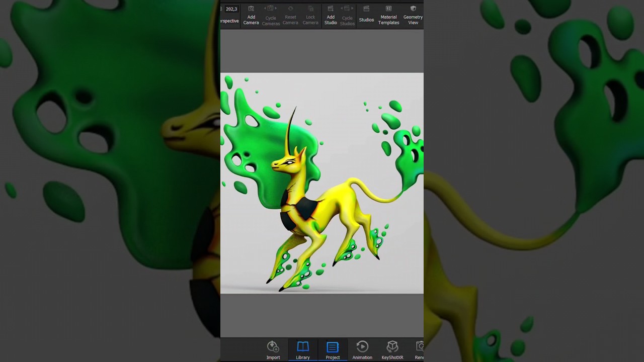Select the Cycle Cameras tool
The height and width of the screenshot is (362, 644).
click(271, 16)
